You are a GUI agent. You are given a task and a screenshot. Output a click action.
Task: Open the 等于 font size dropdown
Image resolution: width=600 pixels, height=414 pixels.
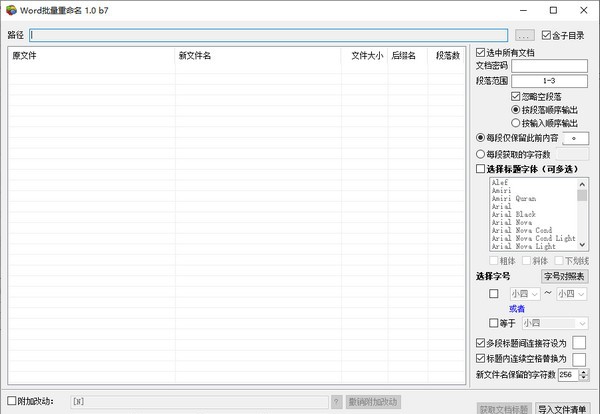click(554, 323)
